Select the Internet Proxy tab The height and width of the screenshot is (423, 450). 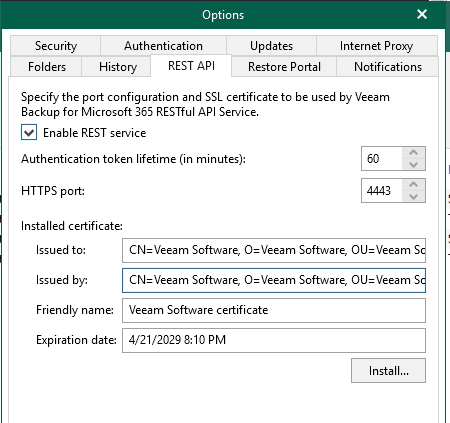(377, 46)
